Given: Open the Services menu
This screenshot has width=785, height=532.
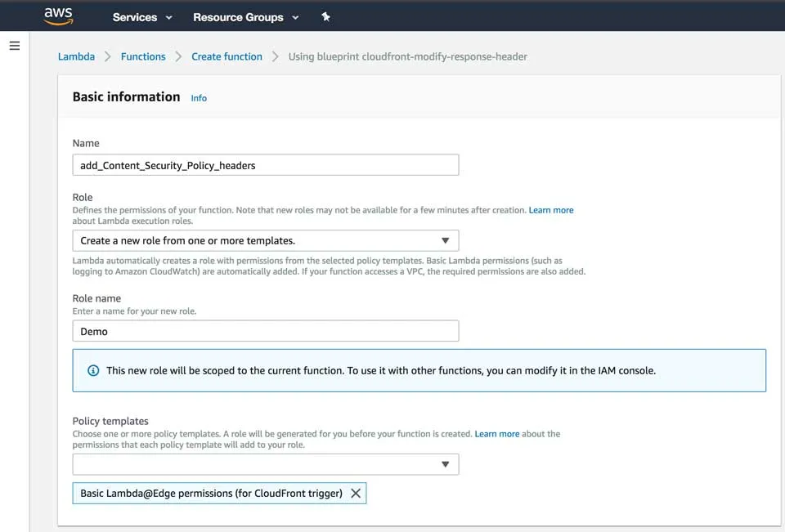Looking at the screenshot, I should click(x=135, y=16).
